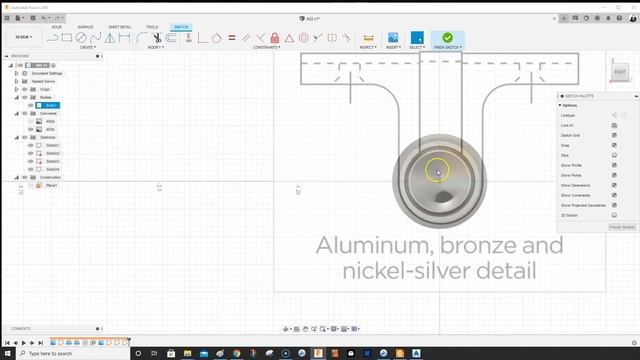Toggle visibility of the Origin folder
Viewport: 640px width, 360px height.
pyautogui.click(x=24, y=89)
